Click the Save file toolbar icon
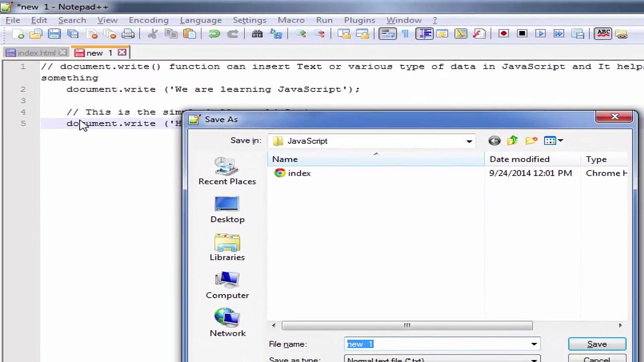 coord(54,34)
